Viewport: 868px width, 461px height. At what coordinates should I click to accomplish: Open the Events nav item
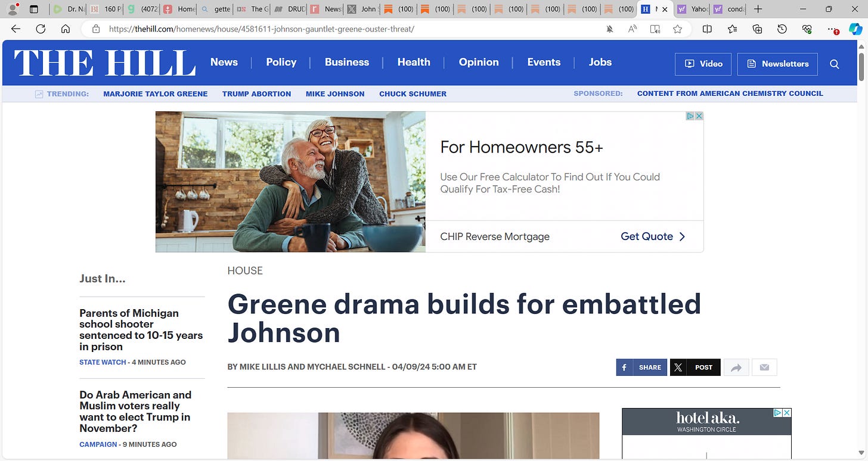click(x=544, y=62)
